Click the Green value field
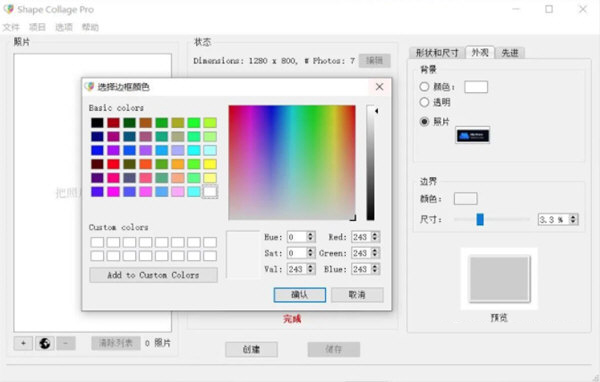The image size is (600, 382). pos(361,253)
